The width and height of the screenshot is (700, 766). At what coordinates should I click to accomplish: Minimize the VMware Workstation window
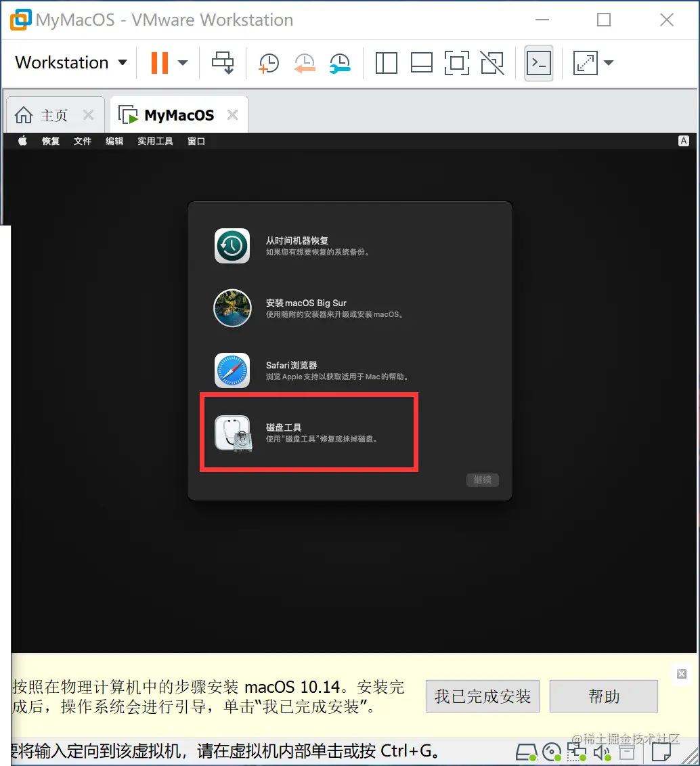tap(542, 20)
